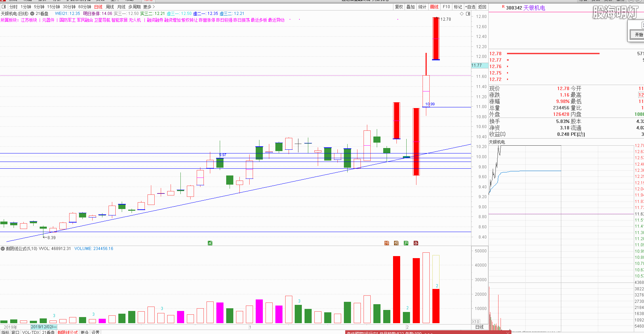Click the 军民融合 concept link
This screenshot has height=334, width=644.
point(85,20)
